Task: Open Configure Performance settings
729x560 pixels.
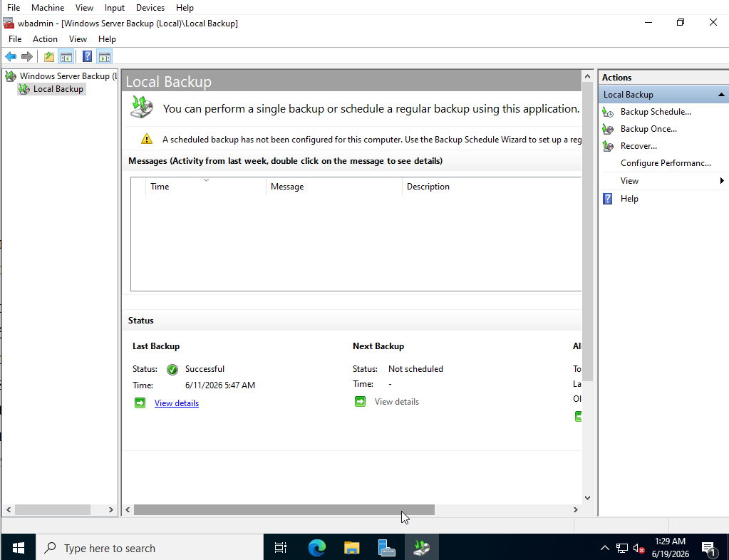Action: (x=666, y=163)
